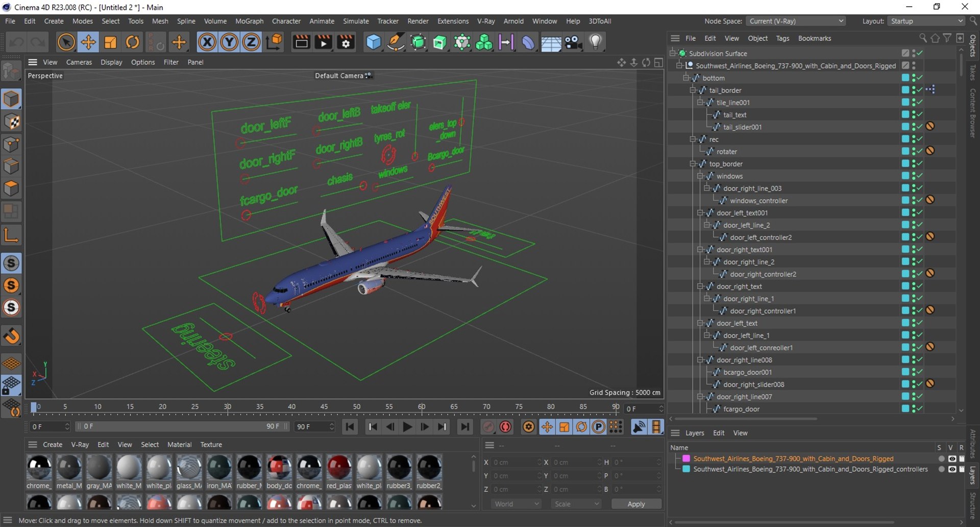
Task: Open the Layout dropdown
Action: [926, 21]
